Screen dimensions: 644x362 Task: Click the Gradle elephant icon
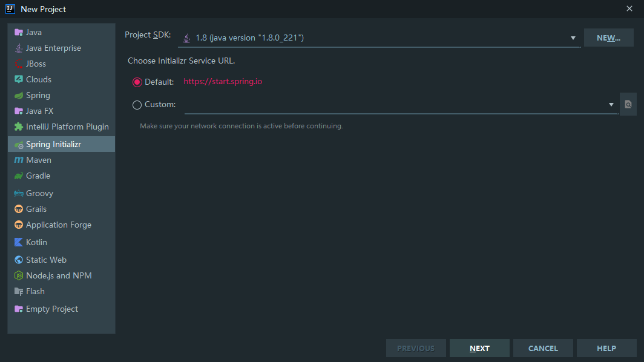19,176
